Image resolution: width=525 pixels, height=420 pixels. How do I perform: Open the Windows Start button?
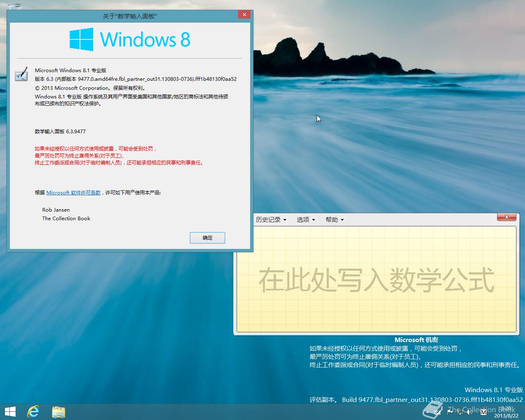(10, 412)
